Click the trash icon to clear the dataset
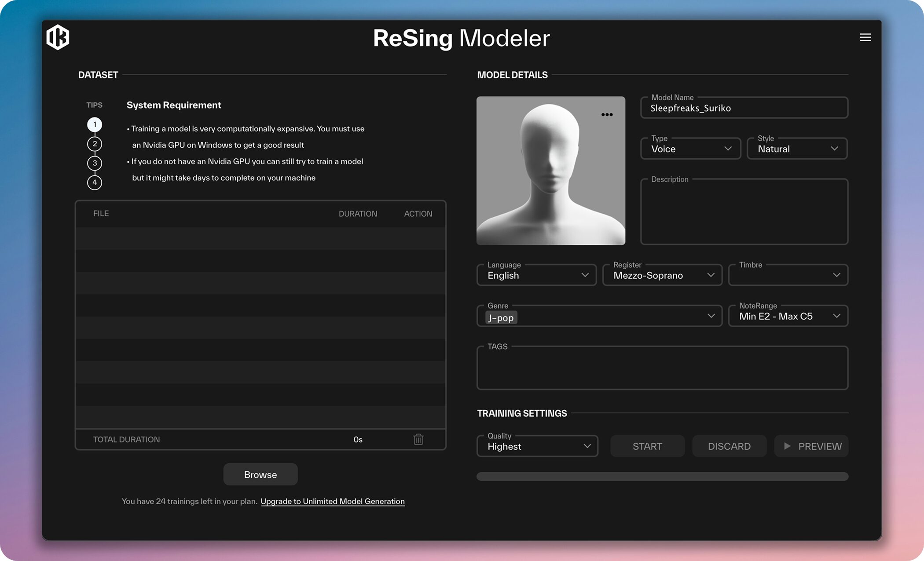Image resolution: width=924 pixels, height=561 pixels. click(418, 439)
